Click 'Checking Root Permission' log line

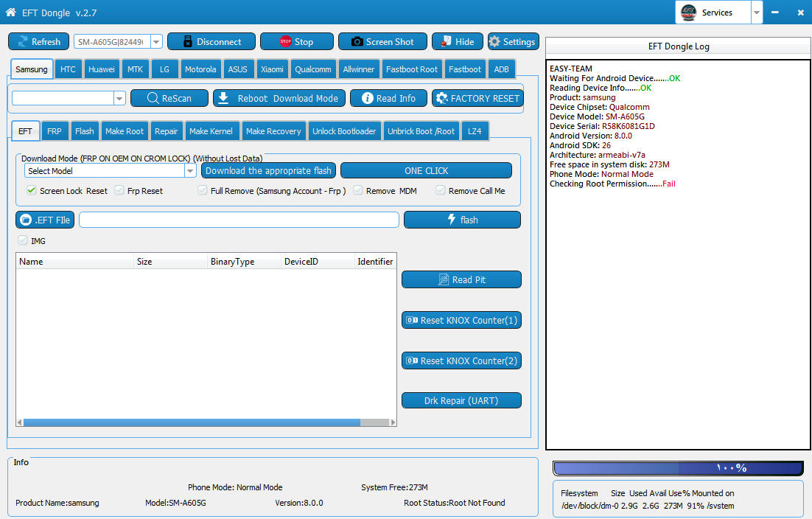click(x=612, y=184)
